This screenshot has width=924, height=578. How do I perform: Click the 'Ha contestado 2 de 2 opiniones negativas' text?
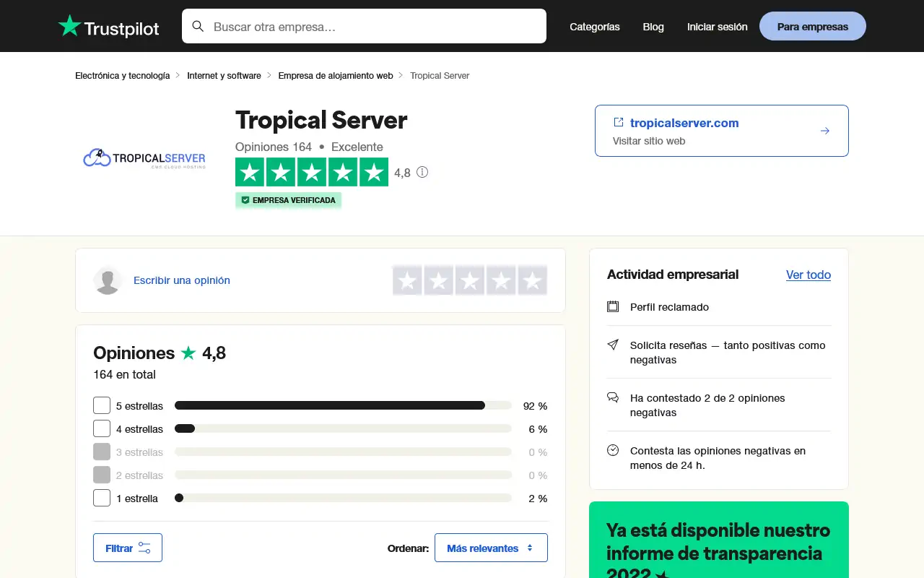pos(707,405)
